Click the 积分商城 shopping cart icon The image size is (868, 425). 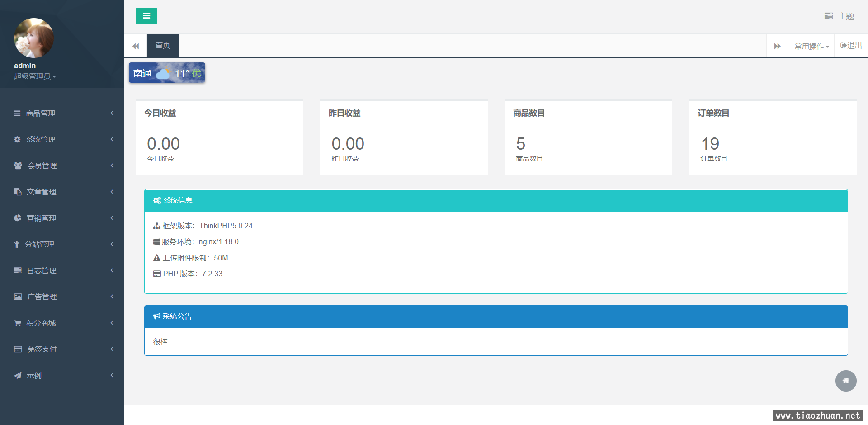point(18,323)
